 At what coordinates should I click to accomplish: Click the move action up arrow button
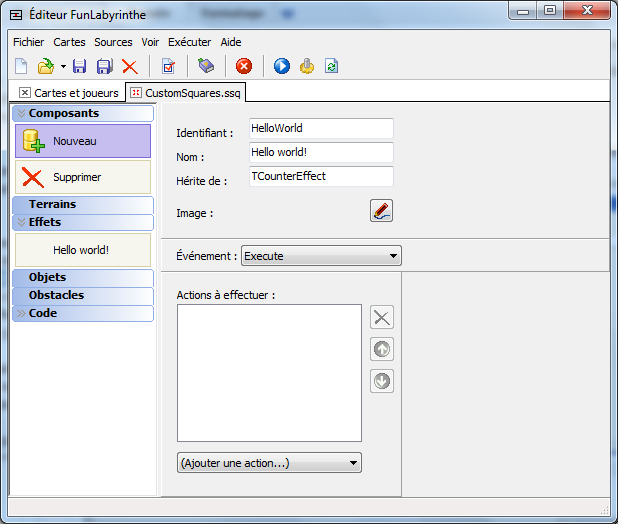pos(382,349)
